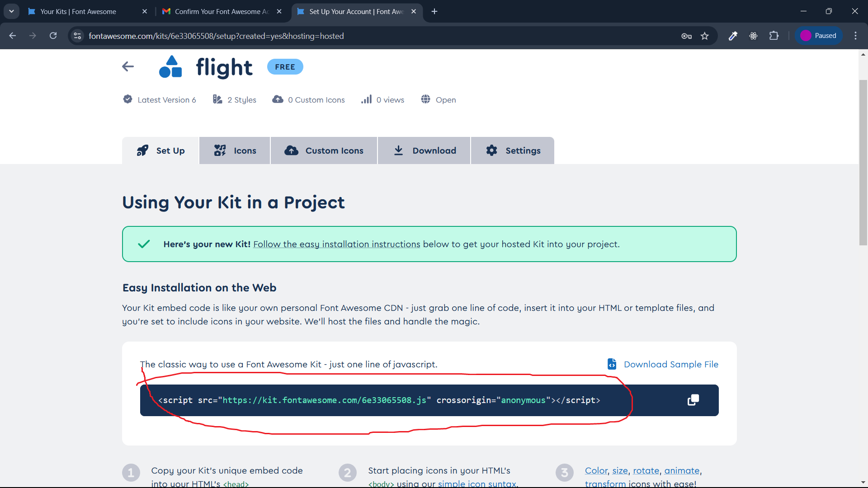Click the Using Your Kit in a Project heading
The height and width of the screenshot is (488, 868).
click(233, 202)
